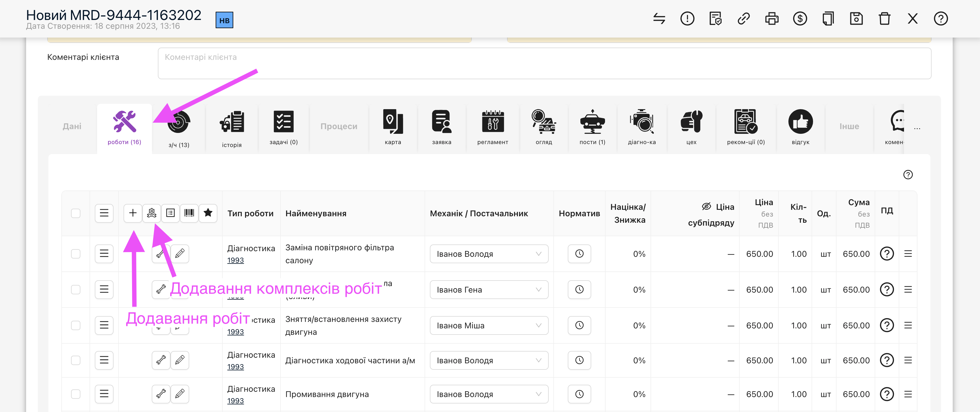The image size is (980, 412).
Task: Open the заявка tab
Action: 441,128
